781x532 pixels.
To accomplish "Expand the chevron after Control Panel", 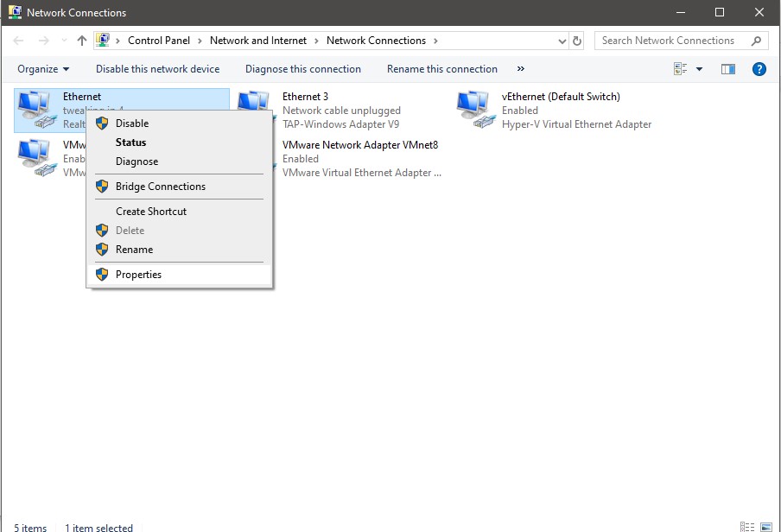I will [200, 41].
